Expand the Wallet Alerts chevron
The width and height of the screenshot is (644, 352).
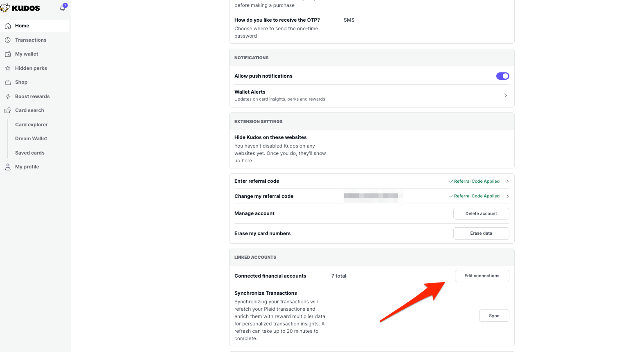[x=506, y=95]
